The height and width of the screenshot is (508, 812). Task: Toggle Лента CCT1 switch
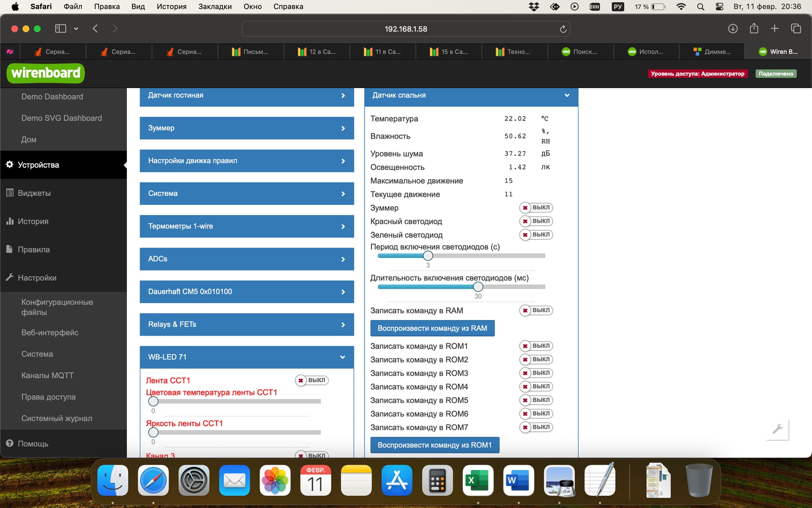pyautogui.click(x=312, y=380)
